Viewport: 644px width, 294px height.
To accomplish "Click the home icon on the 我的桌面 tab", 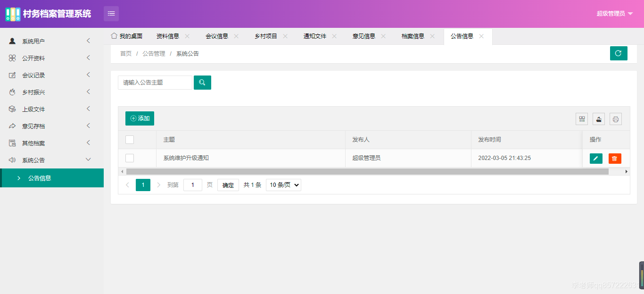I will 114,36.
